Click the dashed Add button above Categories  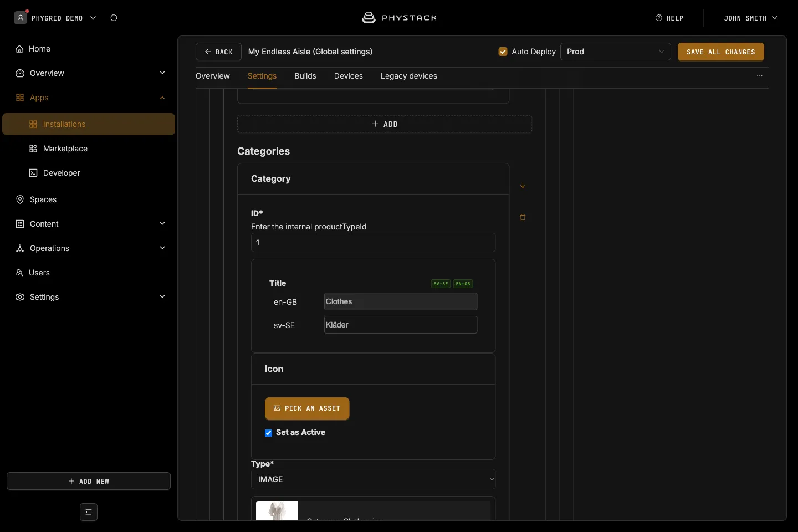pyautogui.click(x=385, y=124)
